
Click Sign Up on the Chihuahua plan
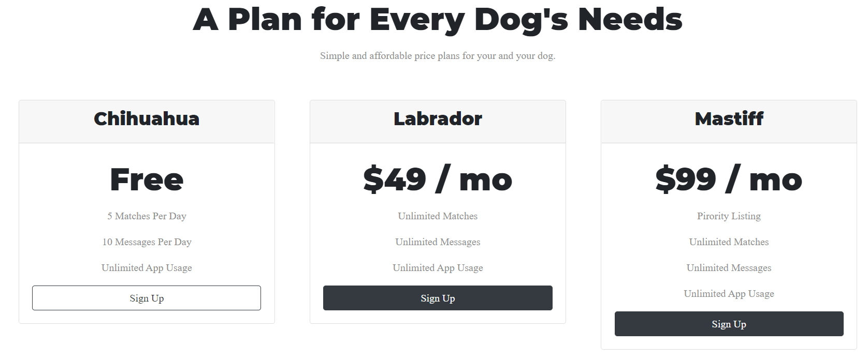click(x=147, y=298)
